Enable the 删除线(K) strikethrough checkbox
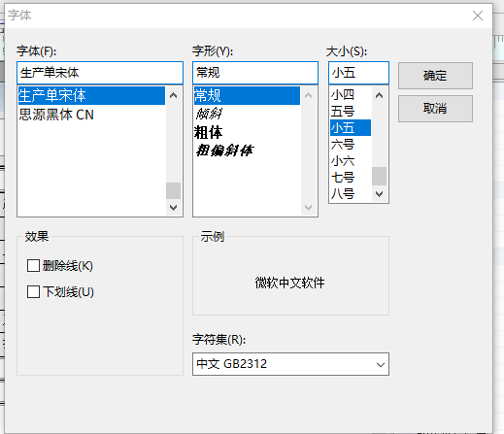The height and width of the screenshot is (434, 504). [33, 266]
